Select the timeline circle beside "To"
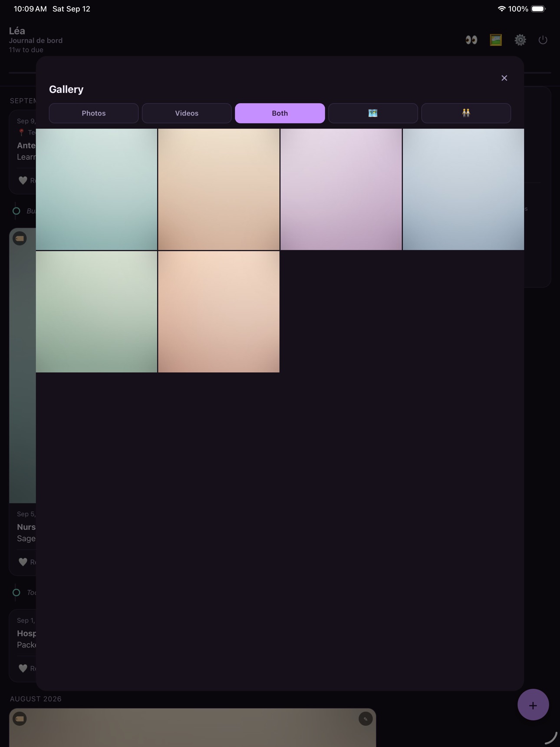This screenshot has width=560, height=747. click(16, 592)
